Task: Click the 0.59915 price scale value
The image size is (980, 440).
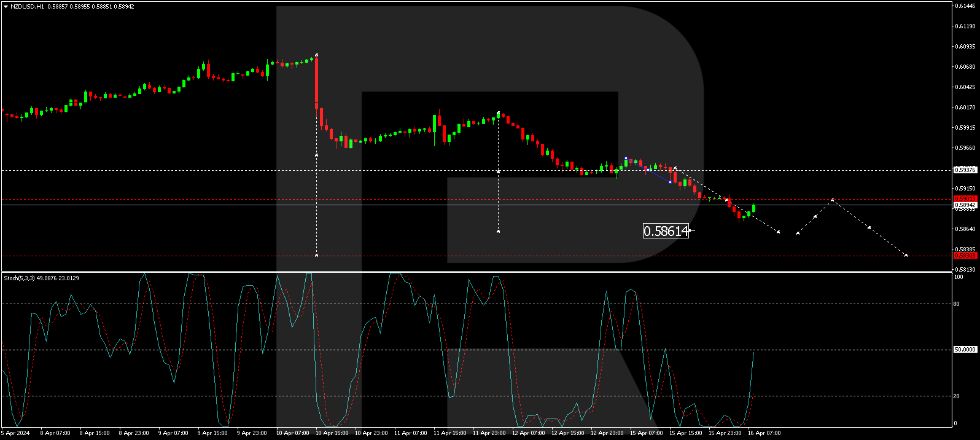Action: [x=965, y=128]
